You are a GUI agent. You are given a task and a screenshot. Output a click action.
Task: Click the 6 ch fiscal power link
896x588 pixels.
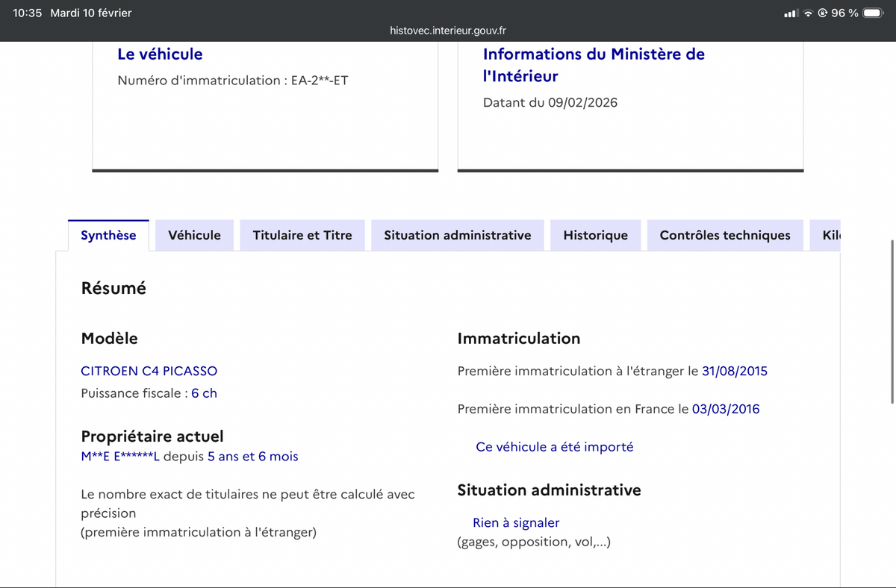(x=203, y=393)
